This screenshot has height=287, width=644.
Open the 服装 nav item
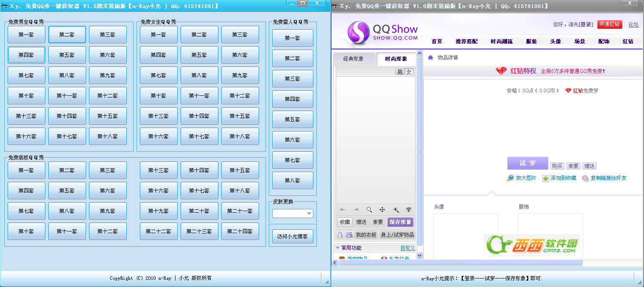pos(531,42)
